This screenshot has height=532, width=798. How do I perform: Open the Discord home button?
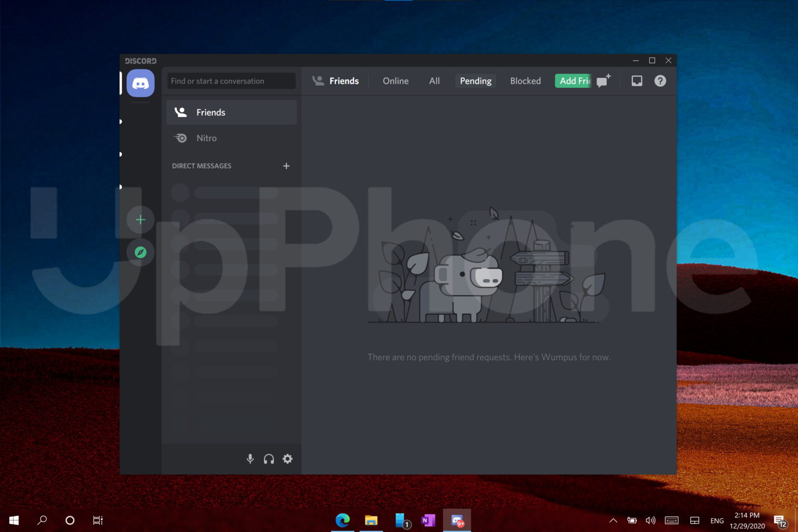[140, 83]
